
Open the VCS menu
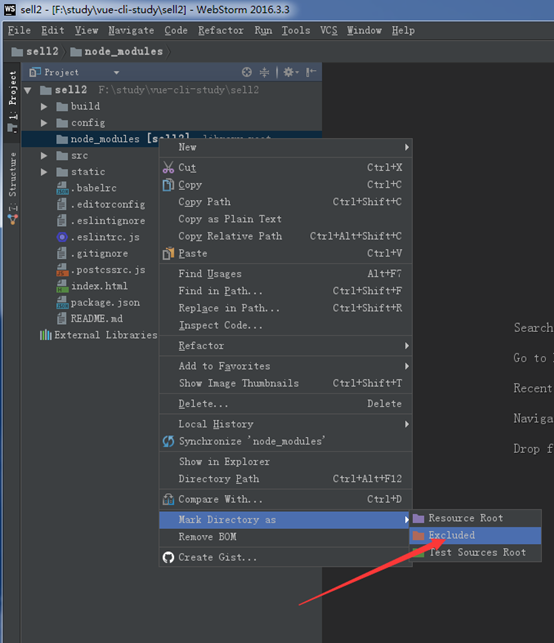point(329,30)
